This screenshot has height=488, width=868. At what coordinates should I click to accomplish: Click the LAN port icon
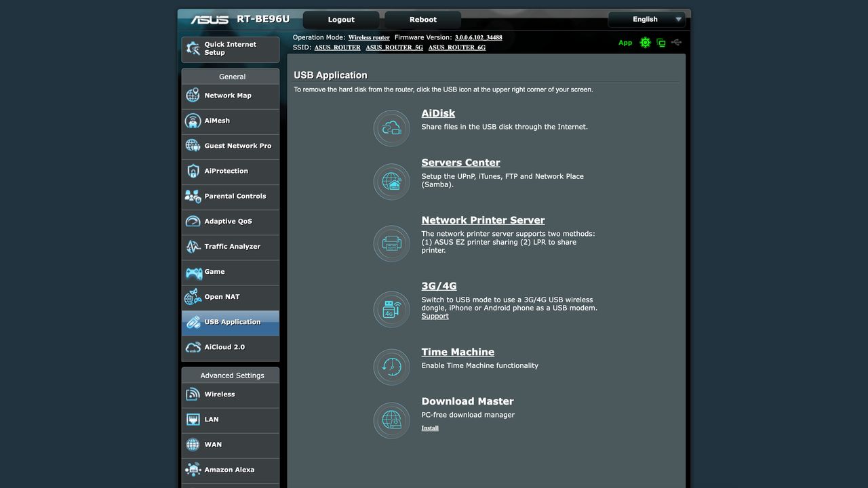tap(193, 420)
